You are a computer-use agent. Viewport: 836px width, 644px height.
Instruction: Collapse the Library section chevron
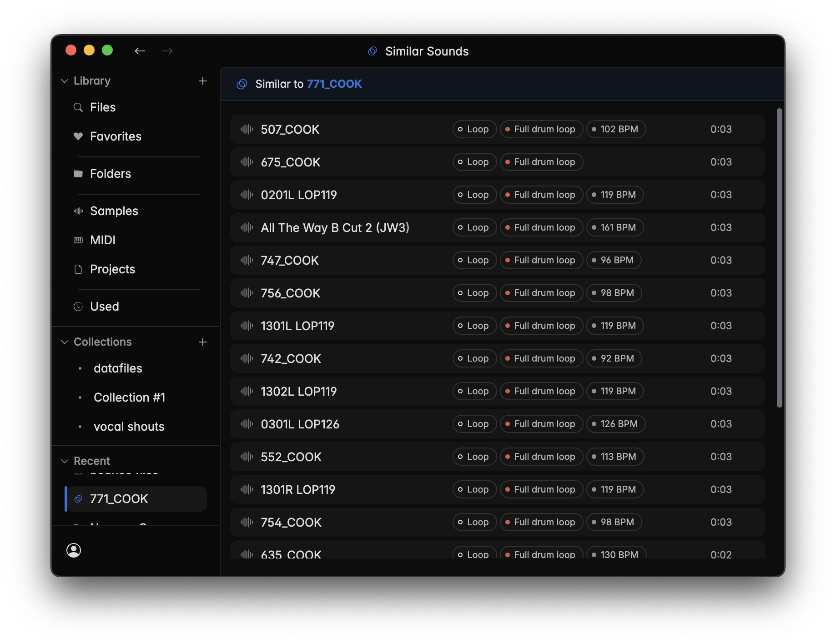(x=65, y=81)
